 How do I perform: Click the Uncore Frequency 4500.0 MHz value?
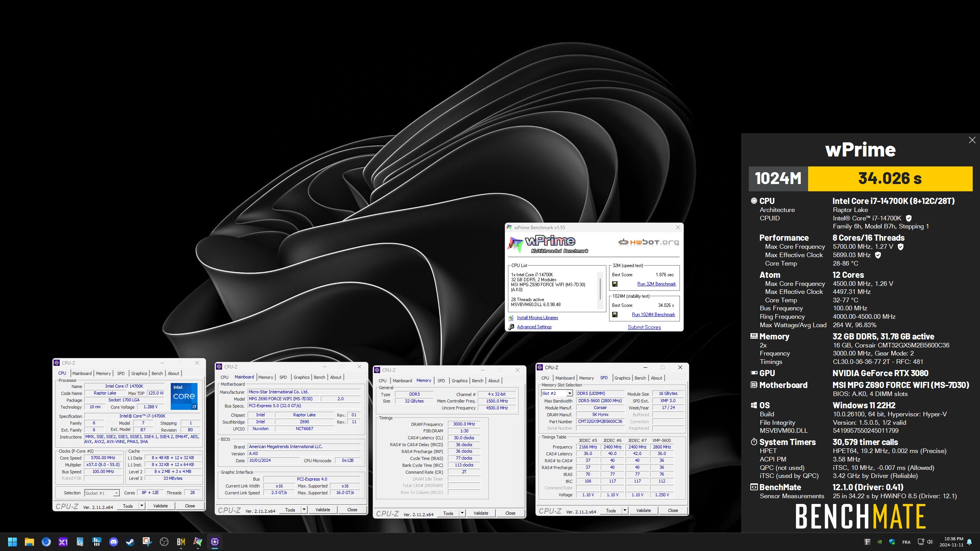(x=497, y=408)
